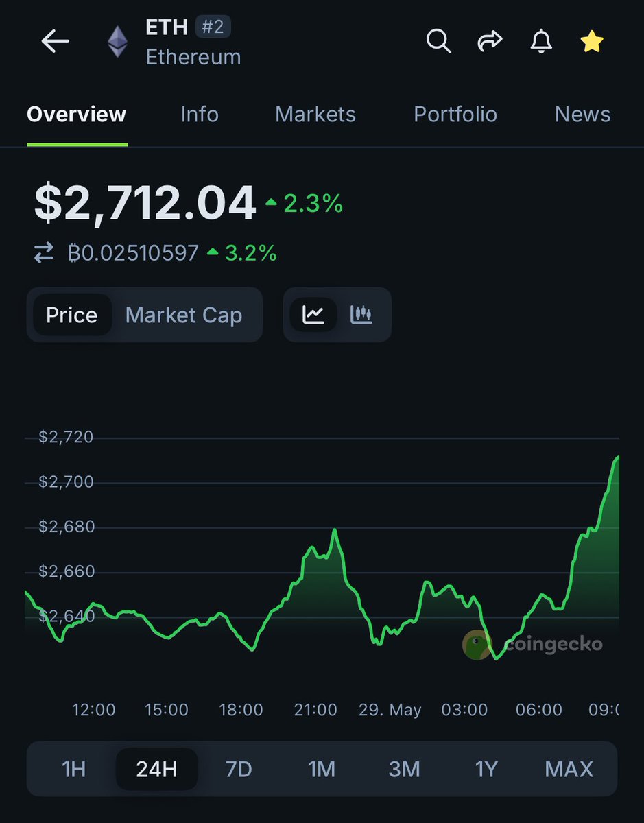Tap the latest chart point at right end
Screen dimensions: 644x823
pyautogui.click(x=617, y=457)
